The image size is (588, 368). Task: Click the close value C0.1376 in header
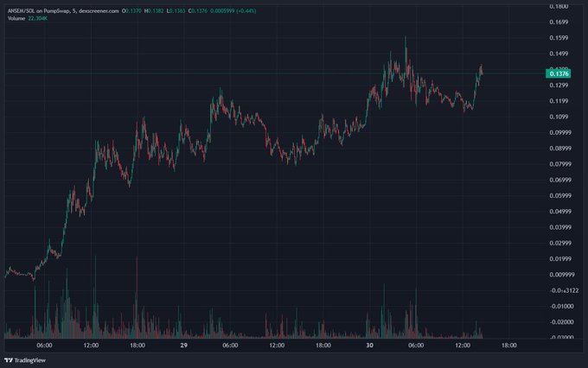[x=198, y=11]
